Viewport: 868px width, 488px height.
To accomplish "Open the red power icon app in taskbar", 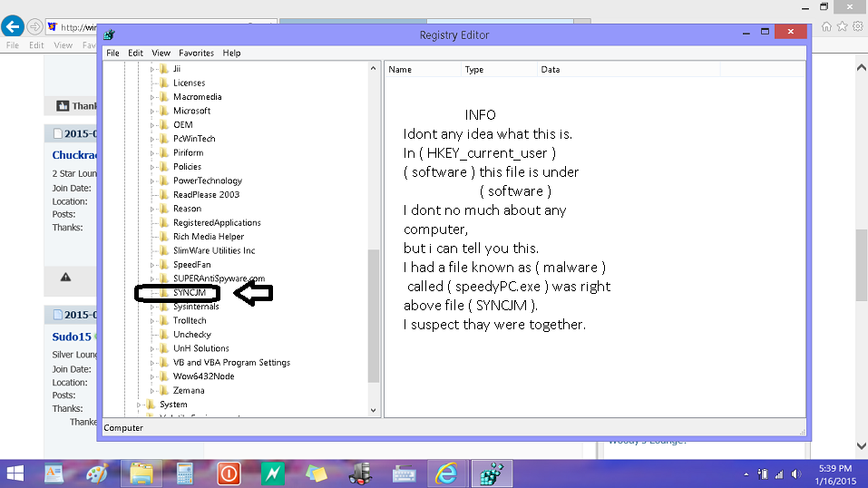I will (228, 473).
